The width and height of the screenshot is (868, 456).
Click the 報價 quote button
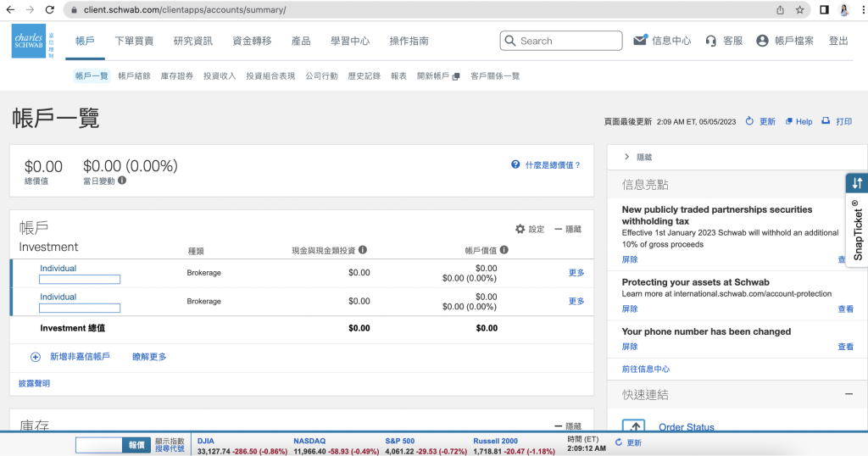[136, 444]
